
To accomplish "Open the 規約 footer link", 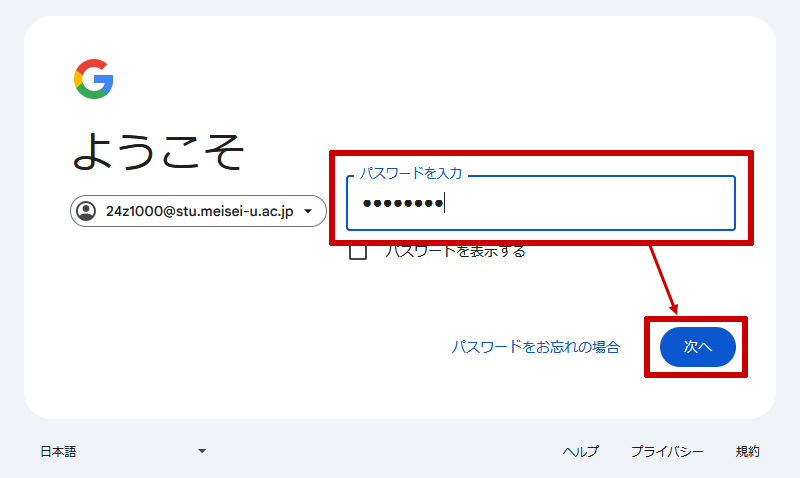I will tap(747, 451).
